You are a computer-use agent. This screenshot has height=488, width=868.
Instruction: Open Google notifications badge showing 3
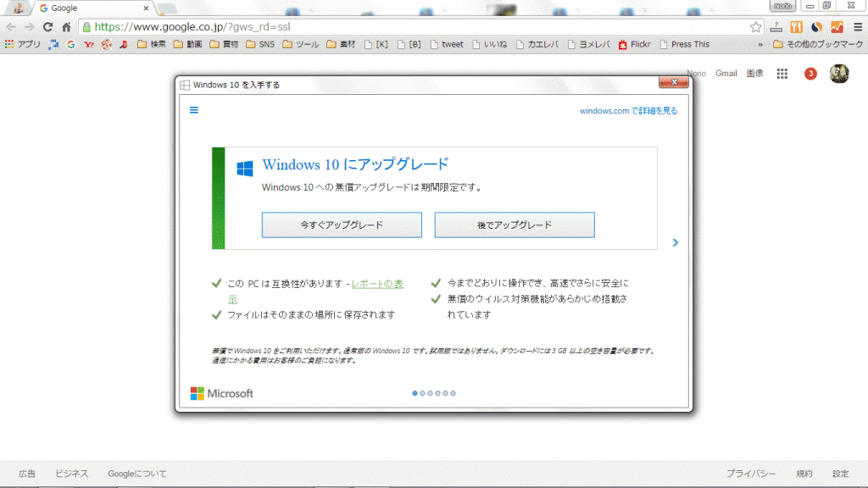click(810, 74)
